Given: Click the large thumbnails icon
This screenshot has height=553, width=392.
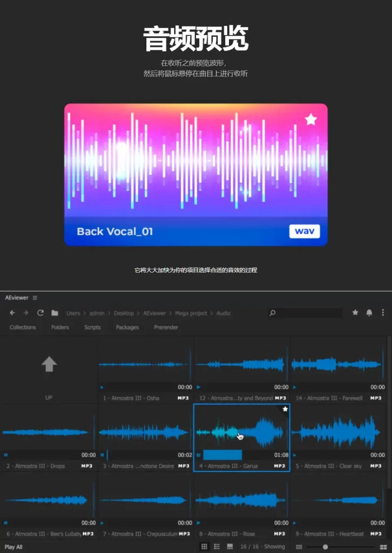Looking at the screenshot, I should 383,547.
